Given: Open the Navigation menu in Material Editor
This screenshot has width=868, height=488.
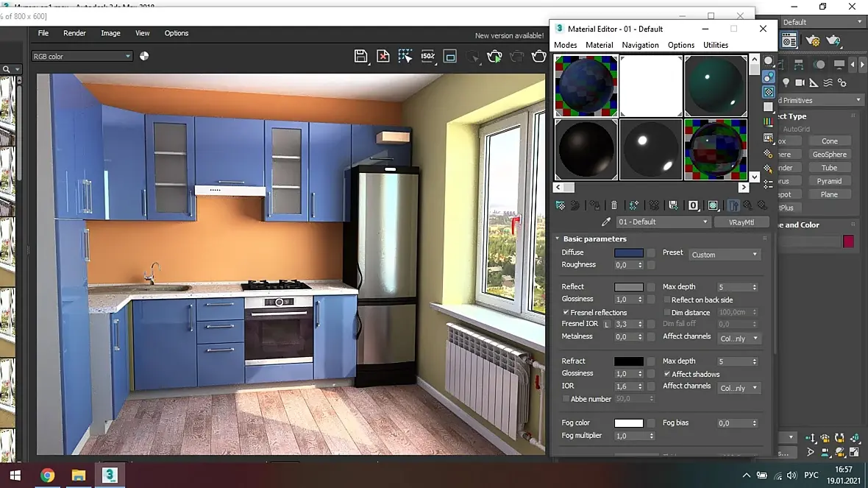Looking at the screenshot, I should (x=640, y=45).
